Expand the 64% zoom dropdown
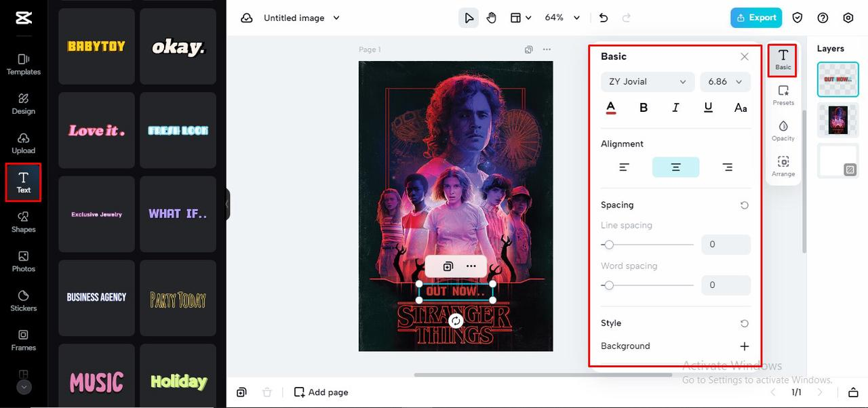 (563, 18)
